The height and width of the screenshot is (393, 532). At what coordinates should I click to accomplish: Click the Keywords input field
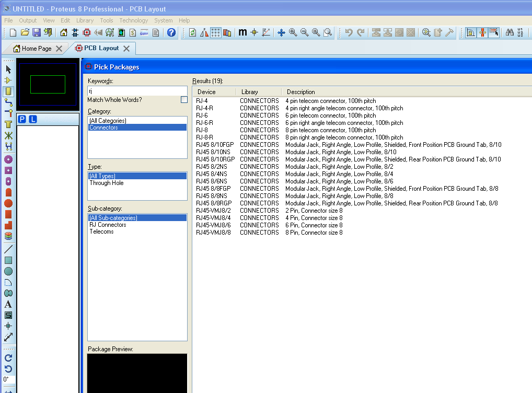(137, 91)
